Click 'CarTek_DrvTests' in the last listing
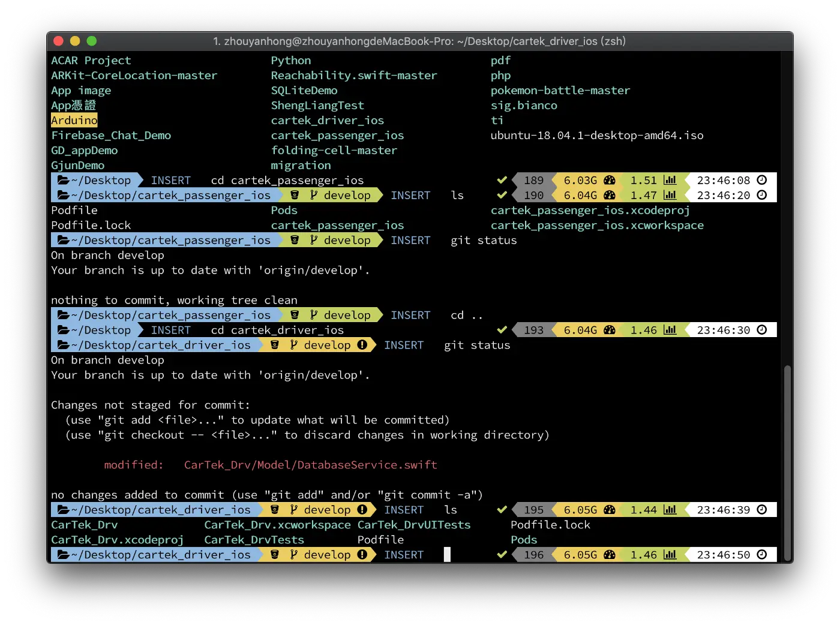Screen dimensions: 840x625 pyautogui.click(x=254, y=540)
